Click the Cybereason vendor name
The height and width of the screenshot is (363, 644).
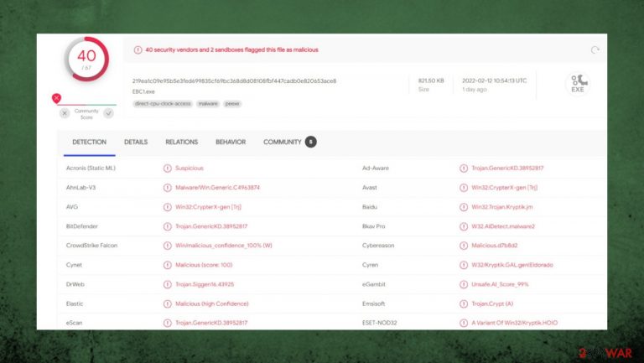(378, 245)
